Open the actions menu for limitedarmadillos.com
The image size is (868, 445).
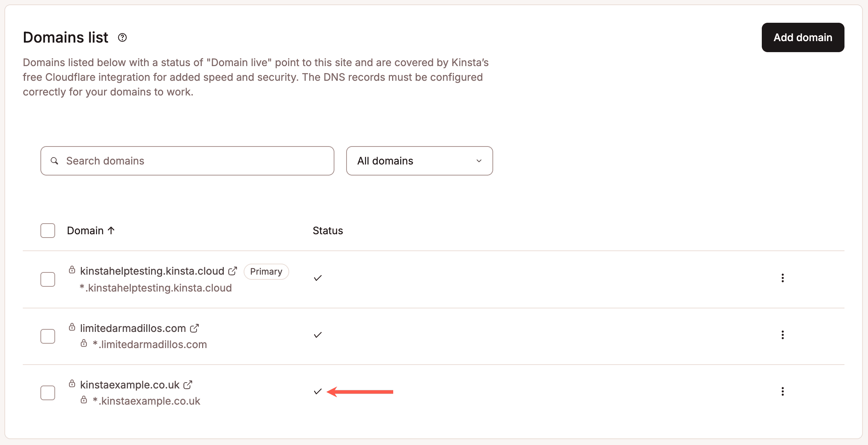(x=783, y=335)
